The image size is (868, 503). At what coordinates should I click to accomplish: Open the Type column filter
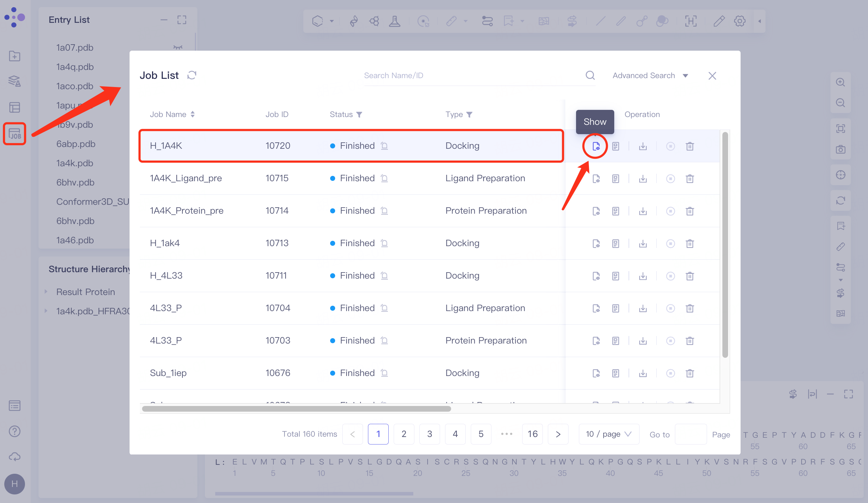469,115
